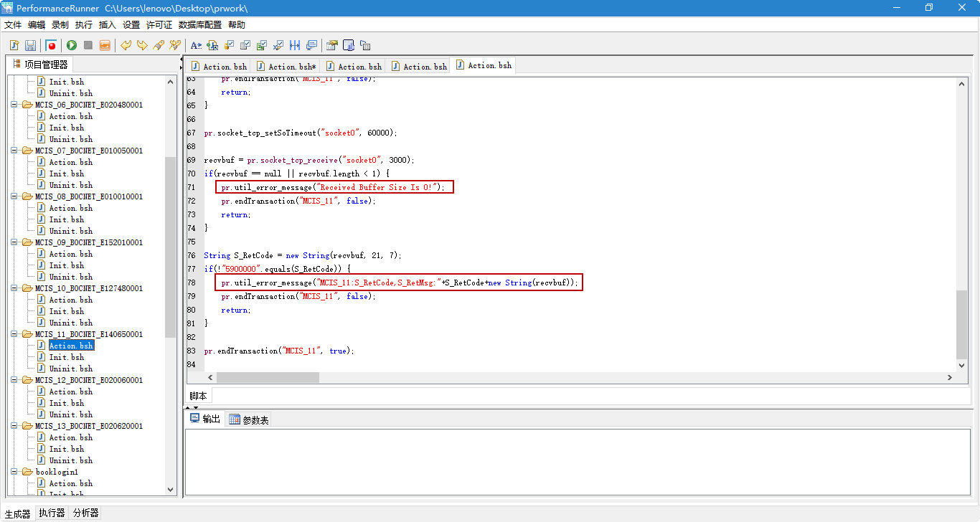Click the yellow cylinder checkbox toolbar icon
The width and height of the screenshot is (980, 522).
tap(229, 45)
